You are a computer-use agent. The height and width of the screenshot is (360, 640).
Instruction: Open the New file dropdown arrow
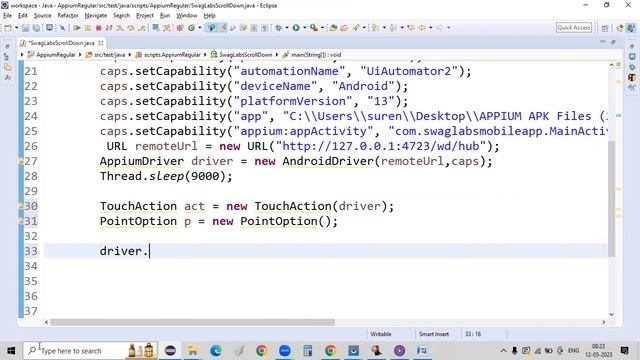(x=17, y=28)
